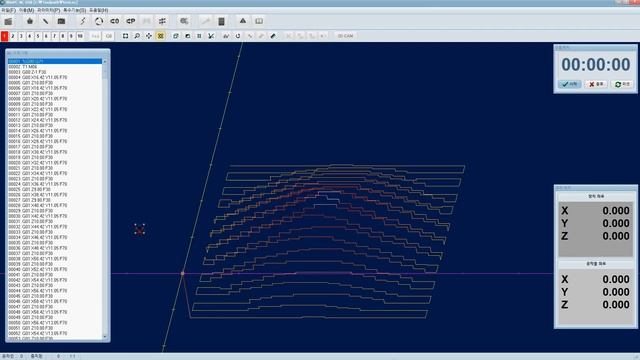Click the CP toolbar icon
Viewport: 640px width, 360px height.
pos(131,21)
